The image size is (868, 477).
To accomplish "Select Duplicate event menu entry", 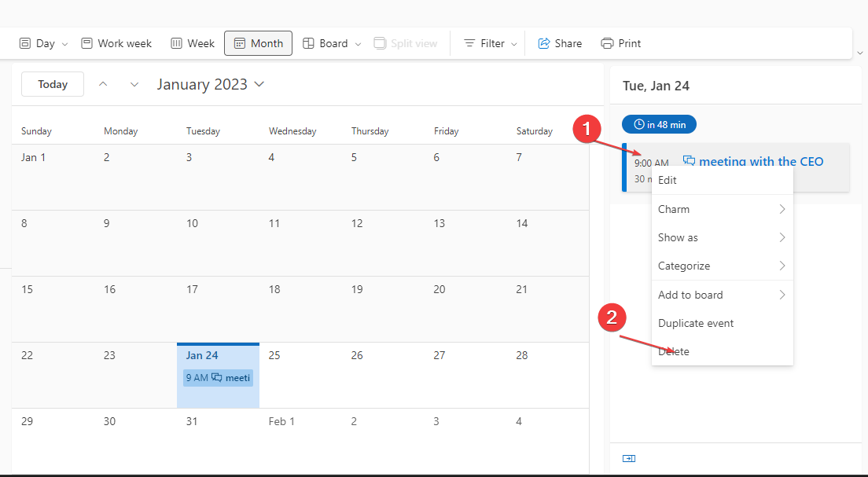I will click(696, 323).
